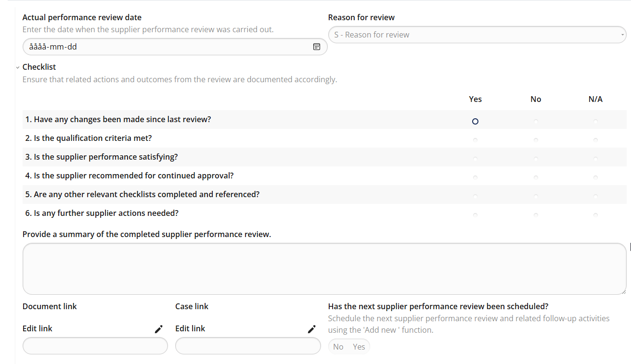Open the Reason for review dropdown
The height and width of the screenshot is (364, 631).
tap(476, 35)
